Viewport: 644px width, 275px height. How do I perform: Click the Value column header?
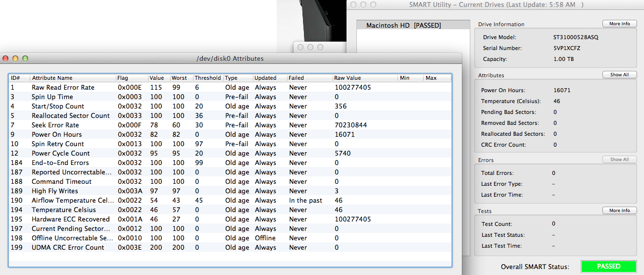[158, 78]
